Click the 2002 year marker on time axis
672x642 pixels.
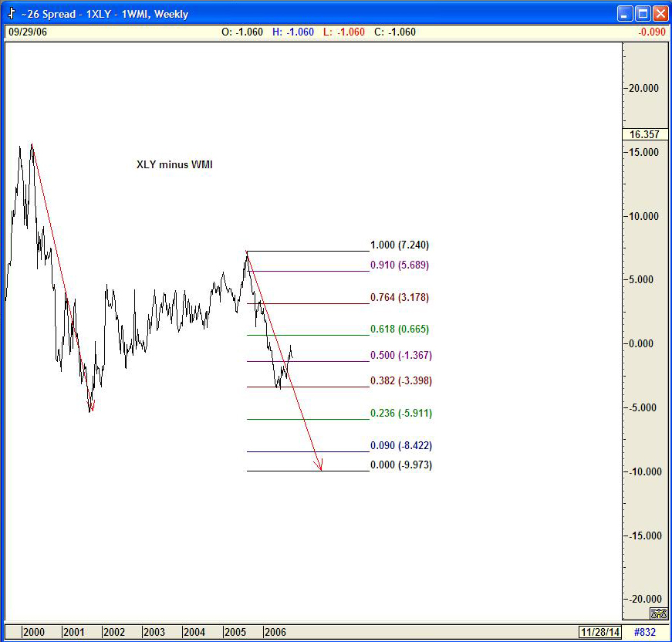[114, 632]
